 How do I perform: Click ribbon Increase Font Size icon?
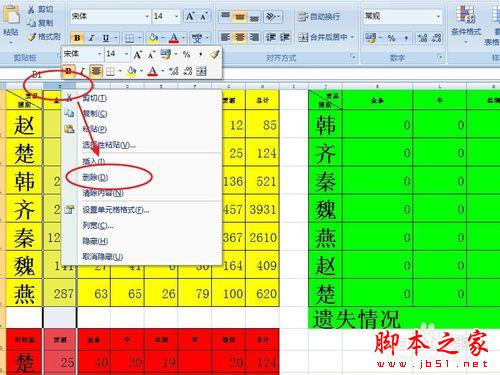pyautogui.click(x=190, y=16)
